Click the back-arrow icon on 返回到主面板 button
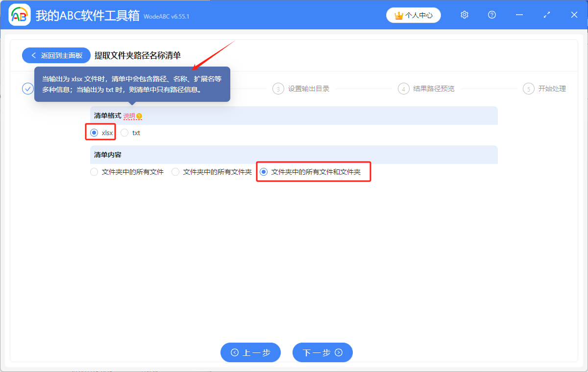Screen dimensions: 588x372 (33, 55)
